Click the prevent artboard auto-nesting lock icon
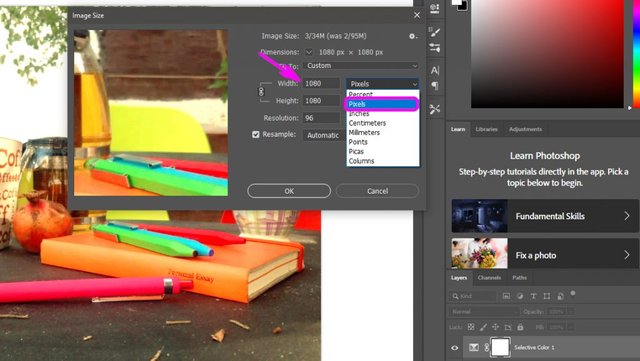 (x=508, y=327)
